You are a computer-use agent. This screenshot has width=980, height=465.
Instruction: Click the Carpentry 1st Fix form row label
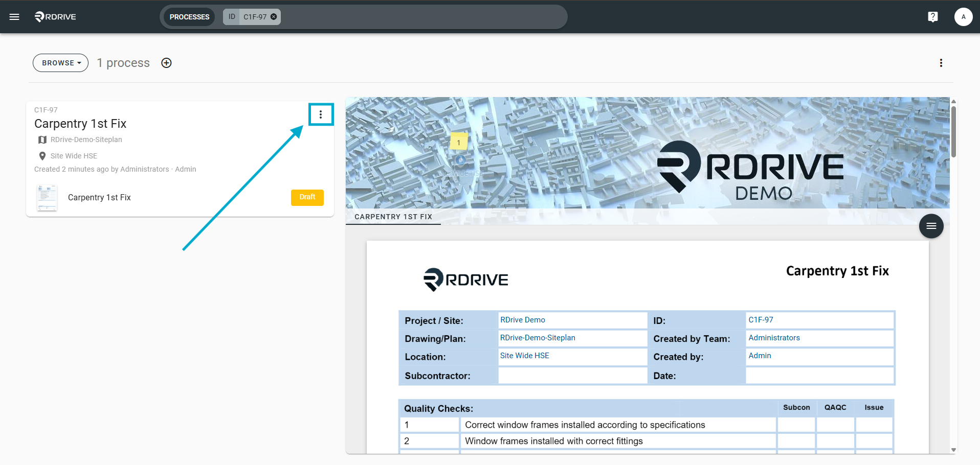pos(99,198)
